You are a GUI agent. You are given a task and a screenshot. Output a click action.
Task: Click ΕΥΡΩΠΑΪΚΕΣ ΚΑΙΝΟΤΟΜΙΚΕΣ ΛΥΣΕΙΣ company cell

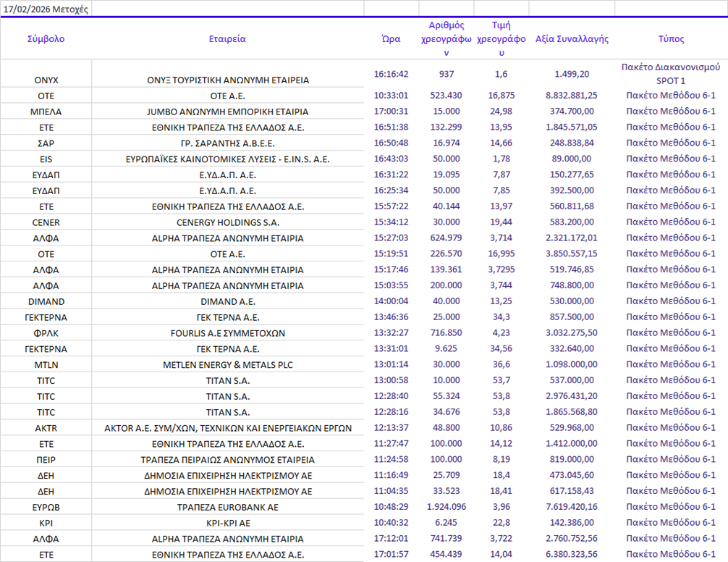point(227,159)
